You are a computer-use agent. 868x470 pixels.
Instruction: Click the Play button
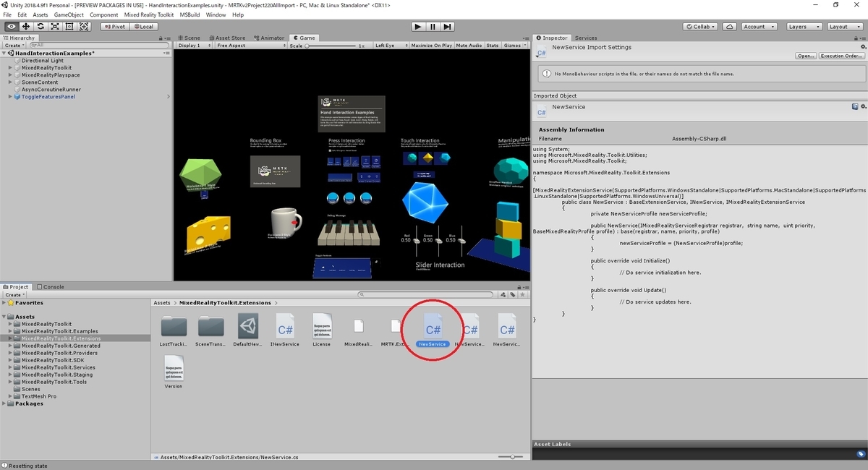click(417, 27)
